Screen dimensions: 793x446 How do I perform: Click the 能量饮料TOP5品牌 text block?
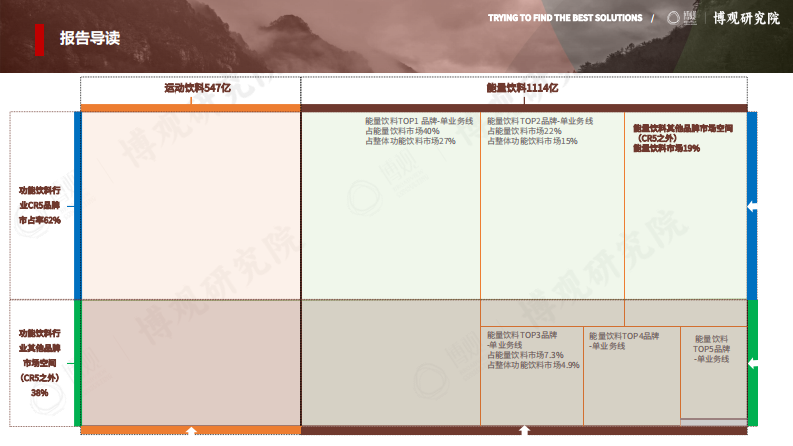(x=712, y=349)
